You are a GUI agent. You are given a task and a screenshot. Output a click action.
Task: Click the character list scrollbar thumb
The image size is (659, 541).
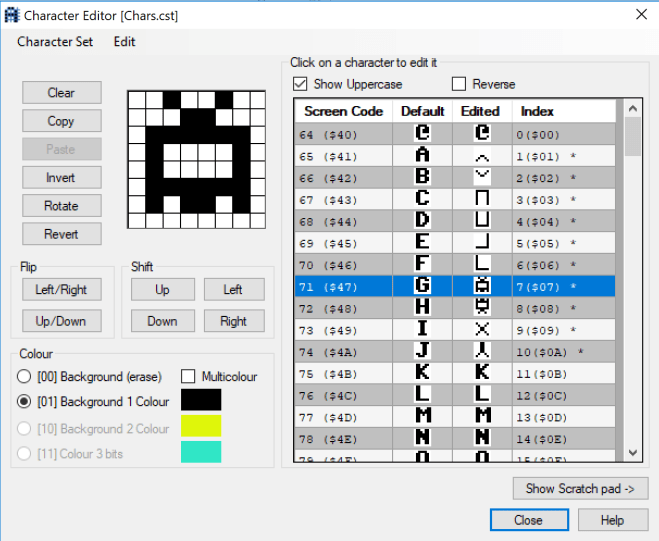point(633,137)
